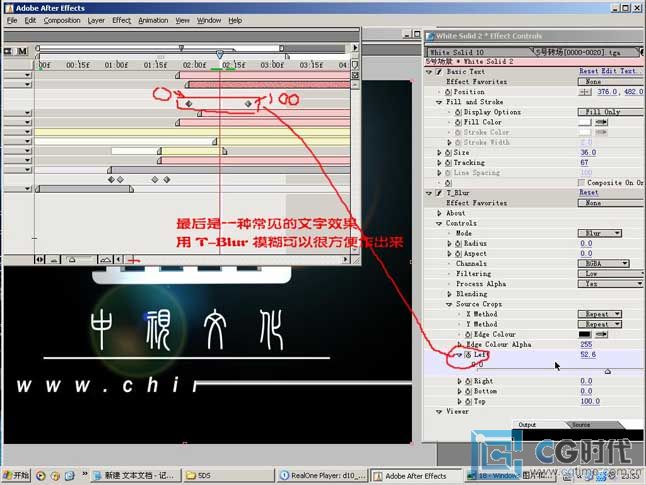Click the Left crop slider handle
646x485 pixels.
pos(608,371)
